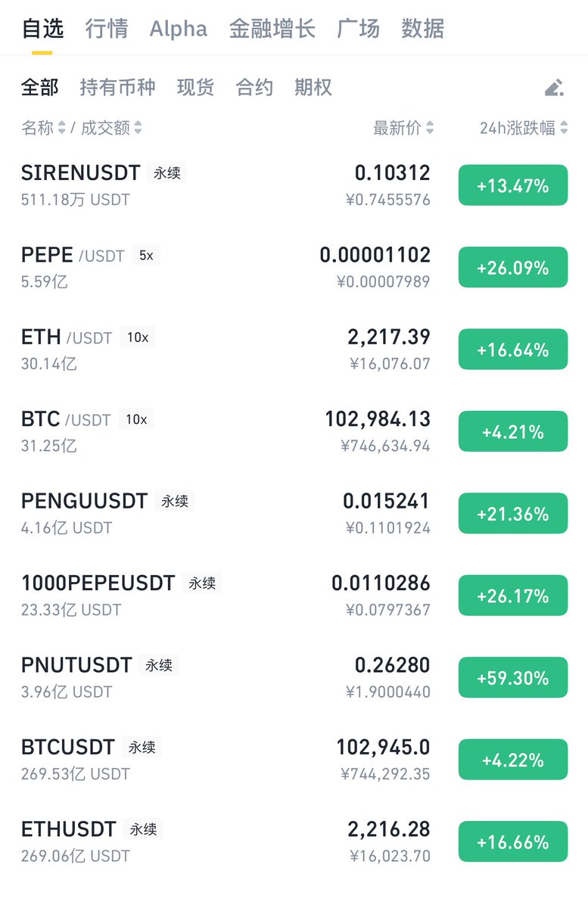
Task: Tap the 永续 tag on SIRENUSDT
Action: [x=166, y=173]
